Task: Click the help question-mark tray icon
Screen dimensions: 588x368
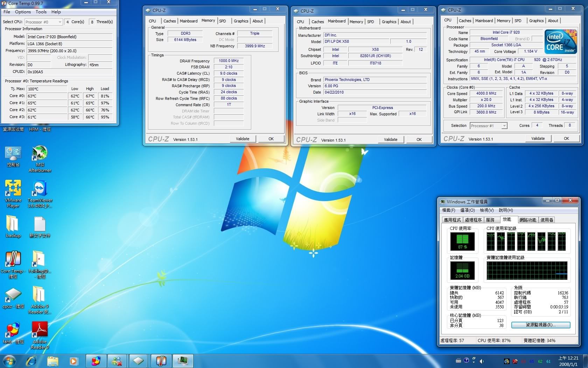Action: point(466,360)
